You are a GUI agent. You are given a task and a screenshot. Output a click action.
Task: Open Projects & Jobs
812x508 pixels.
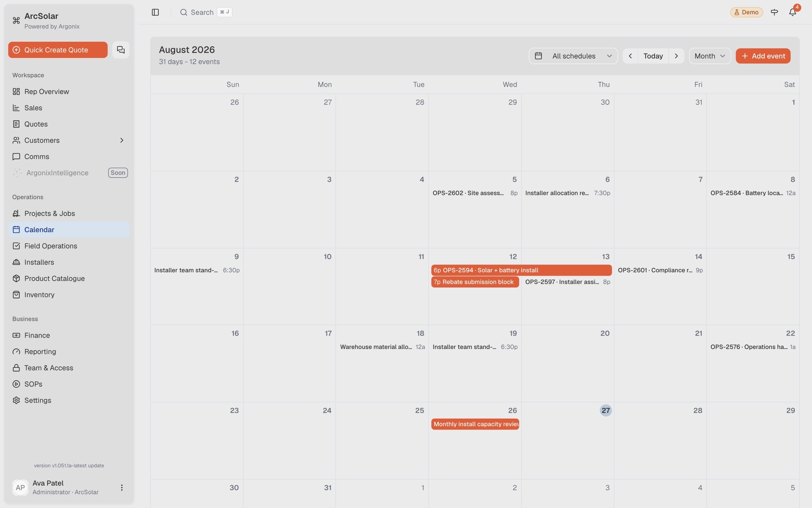coord(69,213)
